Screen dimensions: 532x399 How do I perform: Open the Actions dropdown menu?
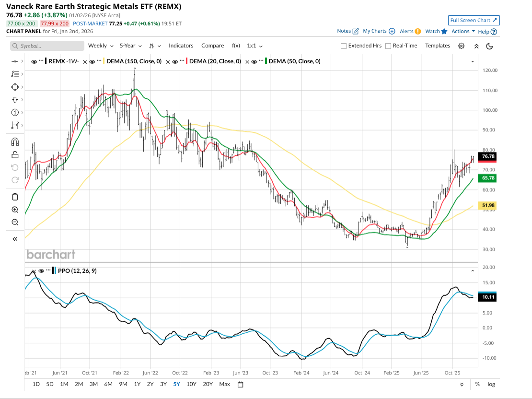[463, 31]
